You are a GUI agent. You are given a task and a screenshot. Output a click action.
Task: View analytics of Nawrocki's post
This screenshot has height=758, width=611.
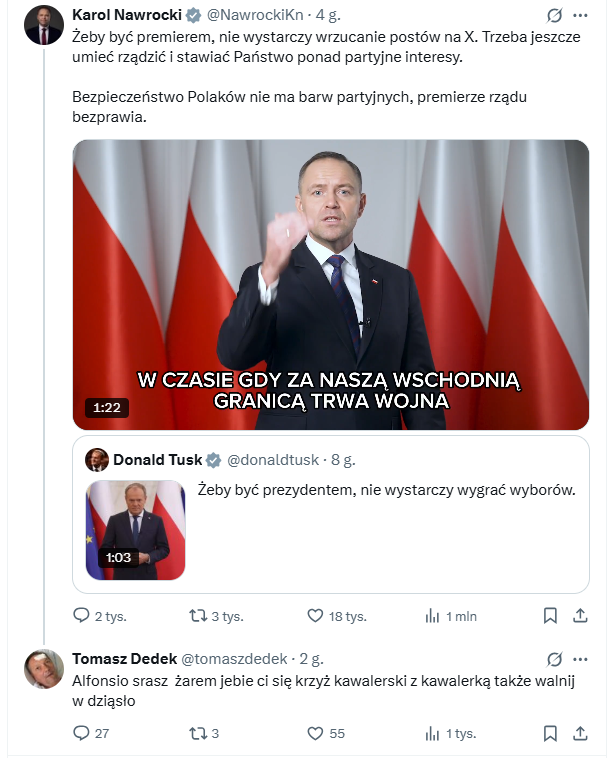(433, 616)
